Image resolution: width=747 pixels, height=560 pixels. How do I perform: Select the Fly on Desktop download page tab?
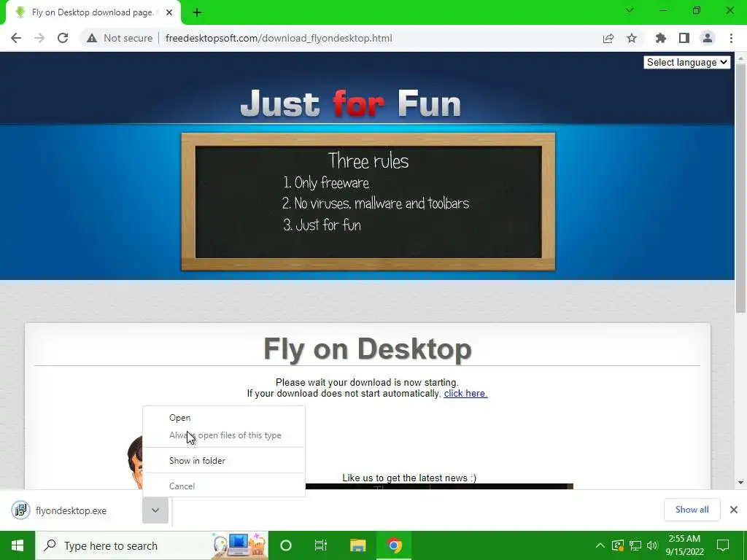pyautogui.click(x=90, y=13)
